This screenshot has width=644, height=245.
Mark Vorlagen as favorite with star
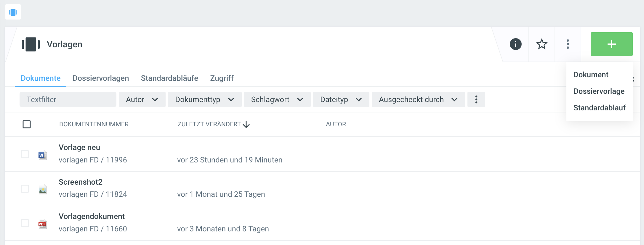point(542,44)
